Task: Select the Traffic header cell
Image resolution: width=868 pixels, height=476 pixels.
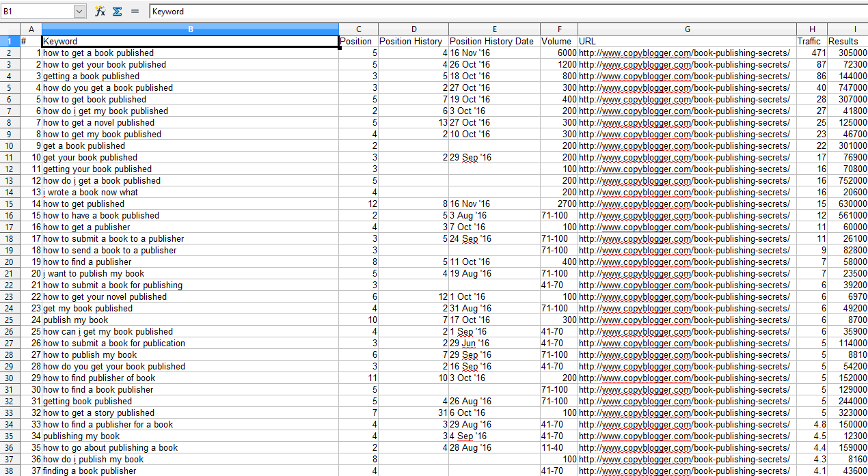Action: (811, 41)
